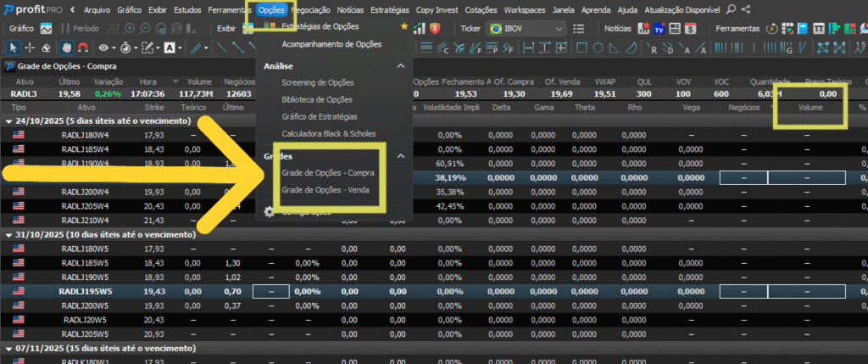868x364 pixels.
Task: Click the search magnifier icon in menu bar
Action: click(x=731, y=9)
